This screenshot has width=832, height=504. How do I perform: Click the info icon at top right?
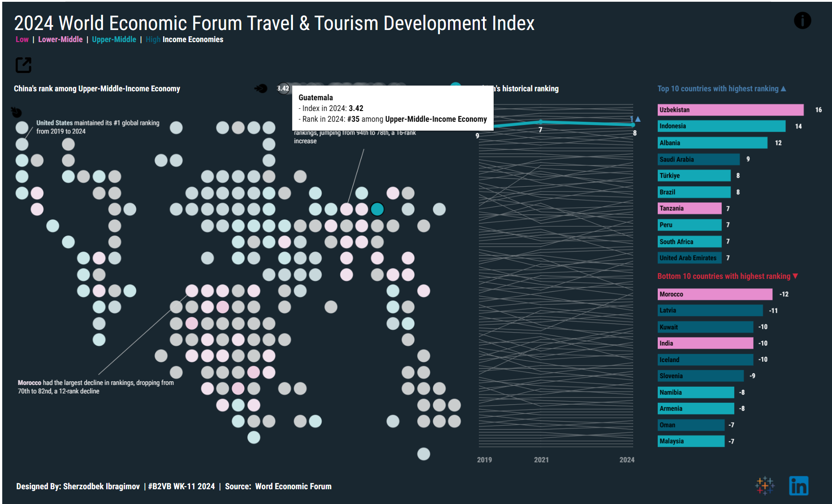(802, 21)
